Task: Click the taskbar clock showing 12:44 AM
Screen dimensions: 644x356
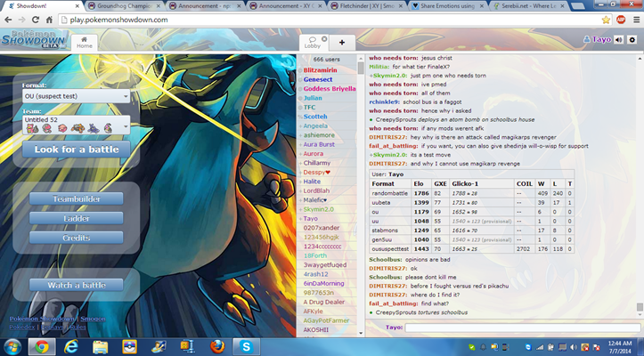Action: (x=620, y=347)
